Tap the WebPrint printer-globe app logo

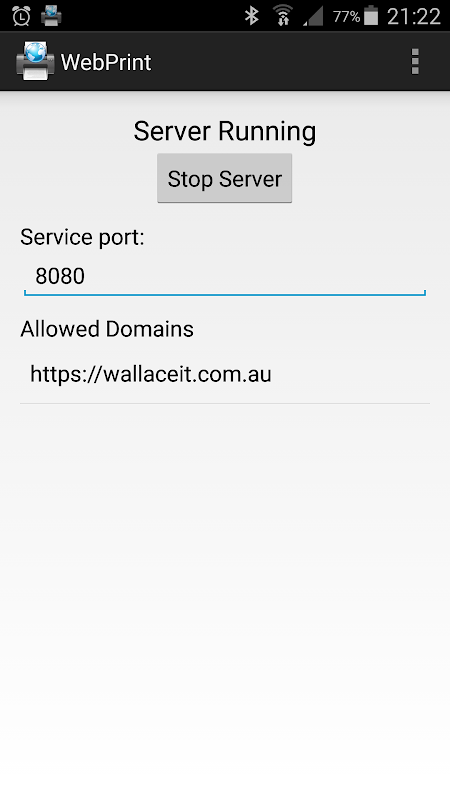(35, 61)
